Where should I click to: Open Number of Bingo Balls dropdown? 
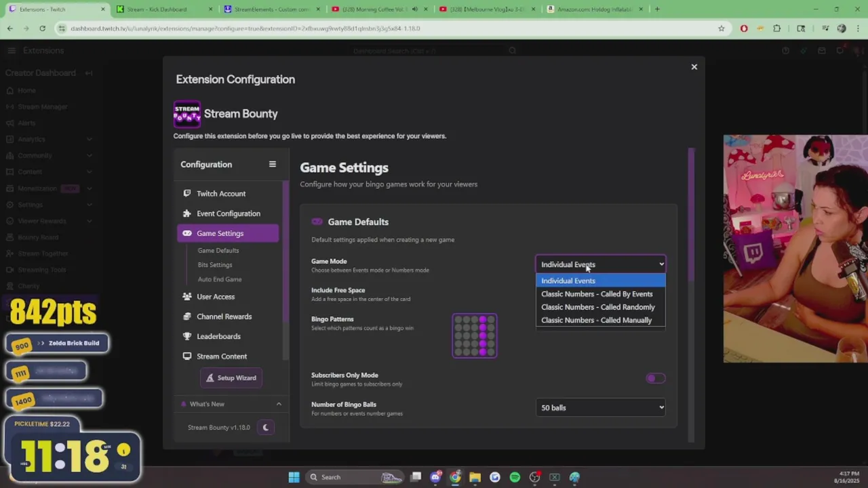[x=601, y=407]
